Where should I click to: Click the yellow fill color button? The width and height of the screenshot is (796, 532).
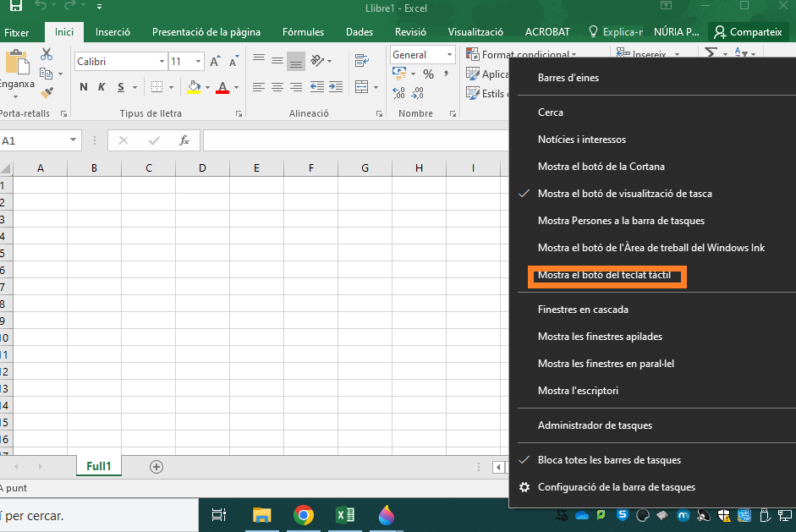click(x=195, y=87)
